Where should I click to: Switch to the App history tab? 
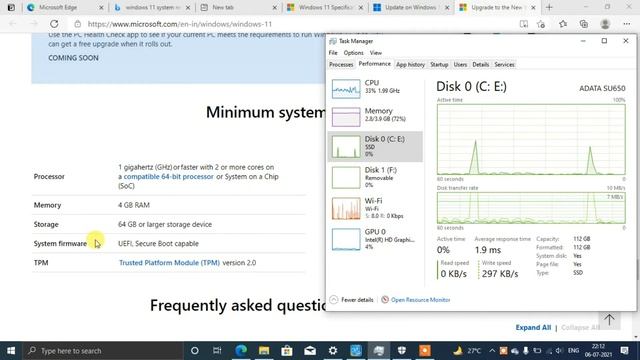(410, 64)
